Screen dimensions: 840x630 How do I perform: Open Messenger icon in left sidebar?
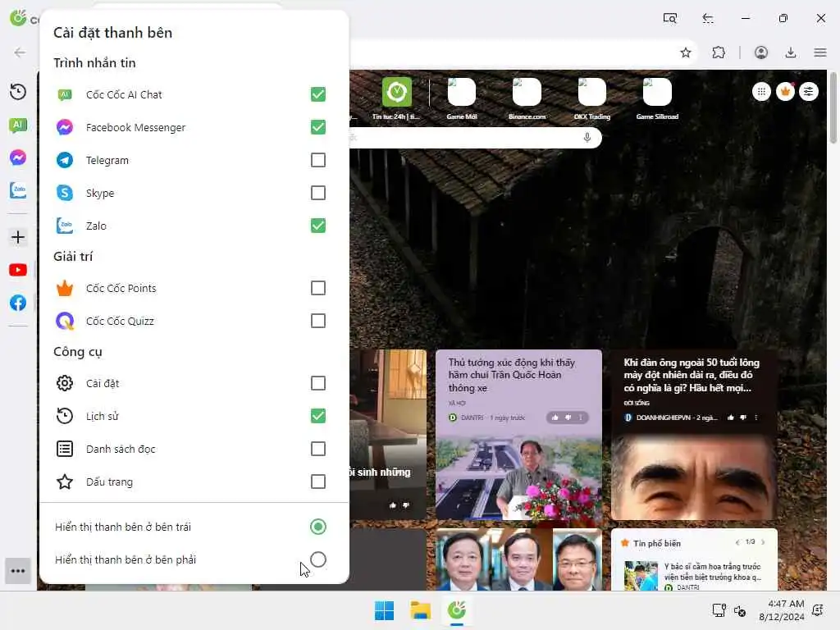click(x=18, y=157)
